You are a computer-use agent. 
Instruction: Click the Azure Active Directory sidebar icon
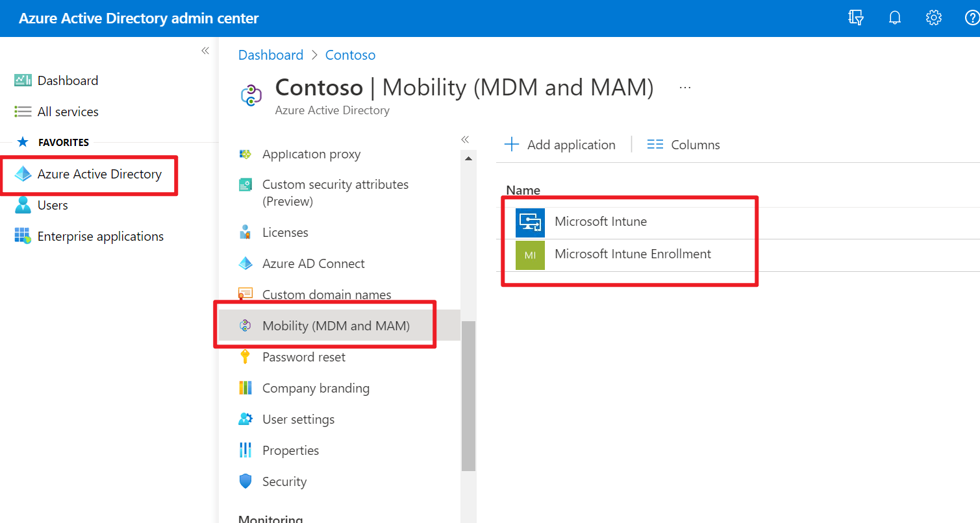[x=23, y=174]
